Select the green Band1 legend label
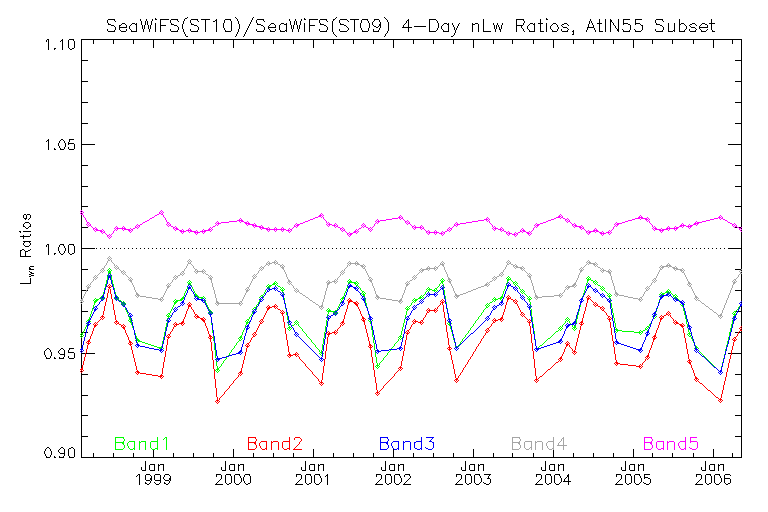 (x=142, y=444)
